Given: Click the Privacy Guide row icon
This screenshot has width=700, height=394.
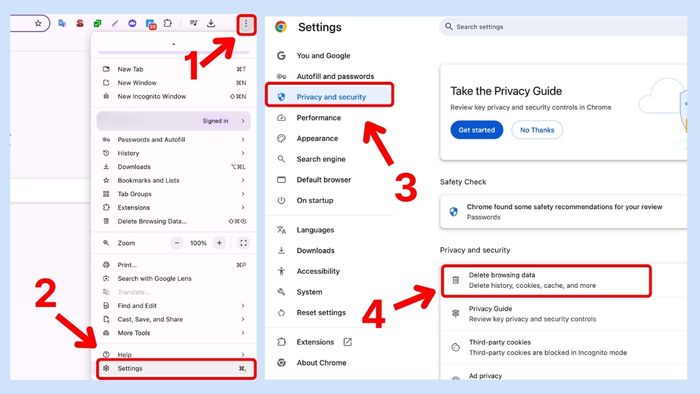Looking at the screenshot, I should [x=455, y=314].
